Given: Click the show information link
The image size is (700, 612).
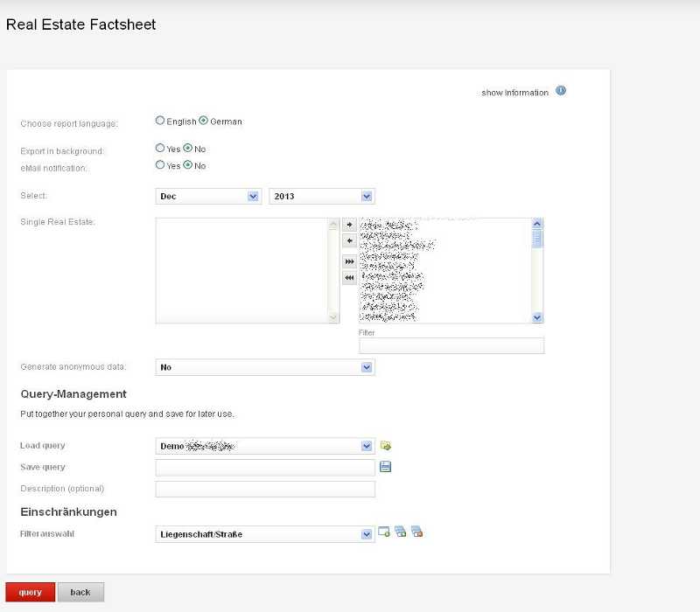Looking at the screenshot, I should point(514,93).
